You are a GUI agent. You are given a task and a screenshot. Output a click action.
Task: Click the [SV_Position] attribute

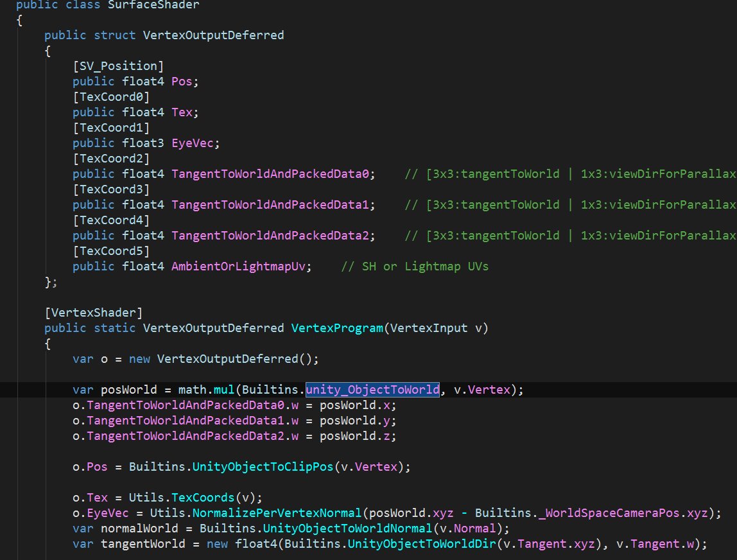coord(118,66)
